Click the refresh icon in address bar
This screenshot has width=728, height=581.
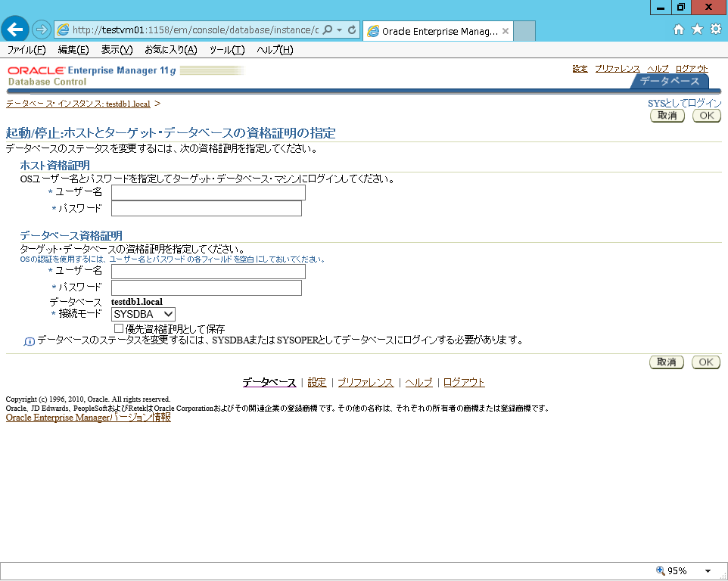352,30
